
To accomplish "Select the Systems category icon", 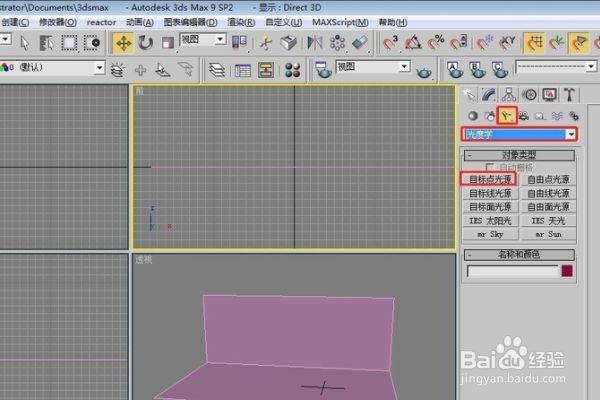I will [x=574, y=116].
